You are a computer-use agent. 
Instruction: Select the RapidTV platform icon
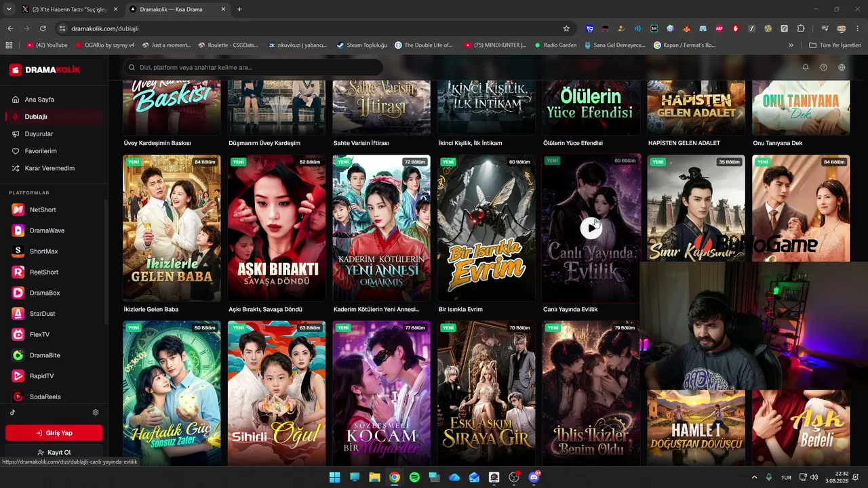(x=18, y=376)
